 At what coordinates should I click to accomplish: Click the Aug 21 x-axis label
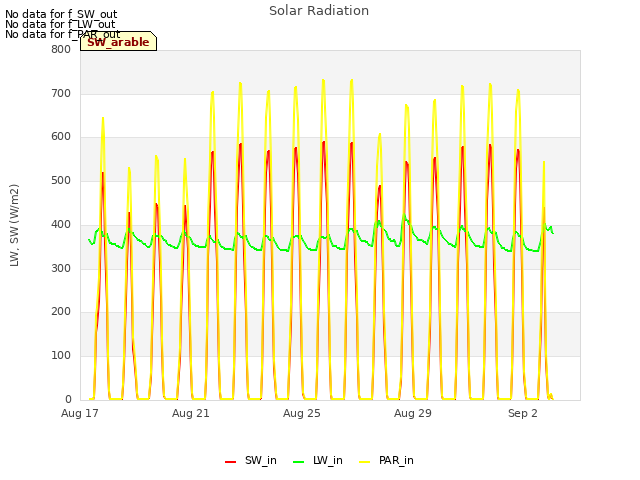coord(191,413)
